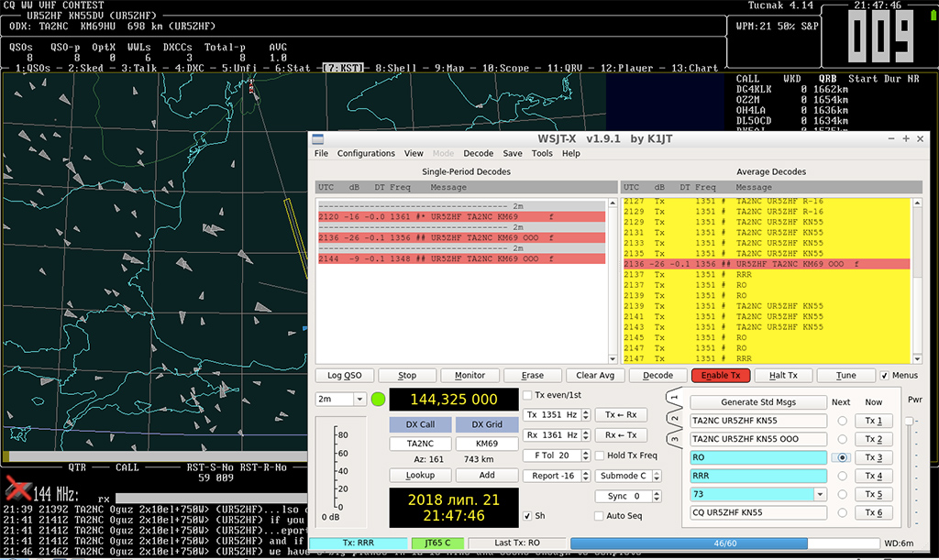Send message now with Tx 3
This screenshot has width=939, height=560.
[x=874, y=457]
